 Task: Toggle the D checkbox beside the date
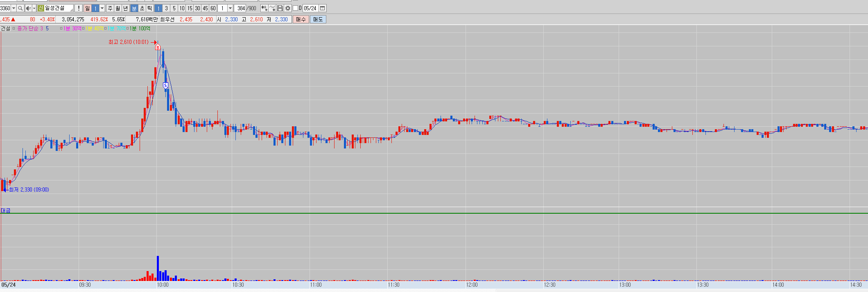click(x=295, y=8)
